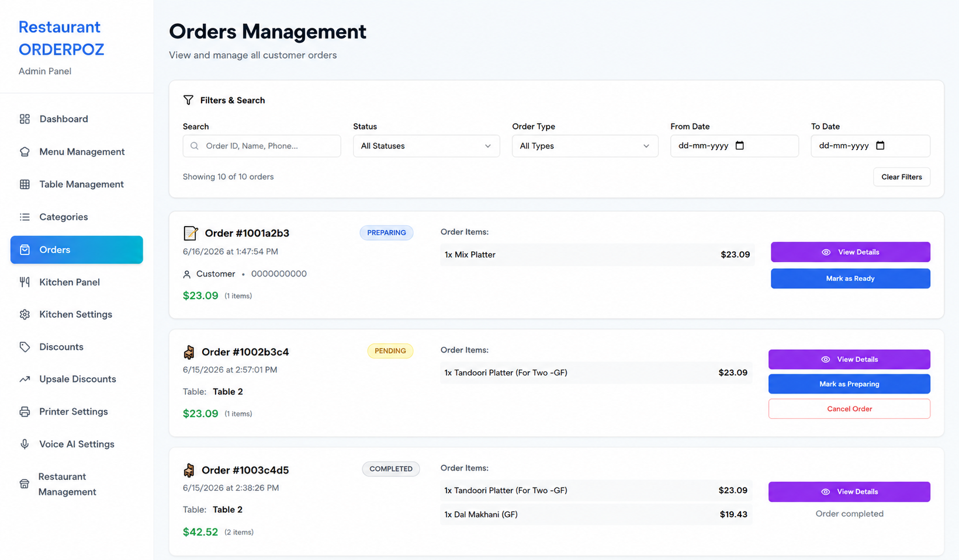Image resolution: width=959 pixels, height=560 pixels.
Task: Click the From Date input field
Action: [x=734, y=146]
